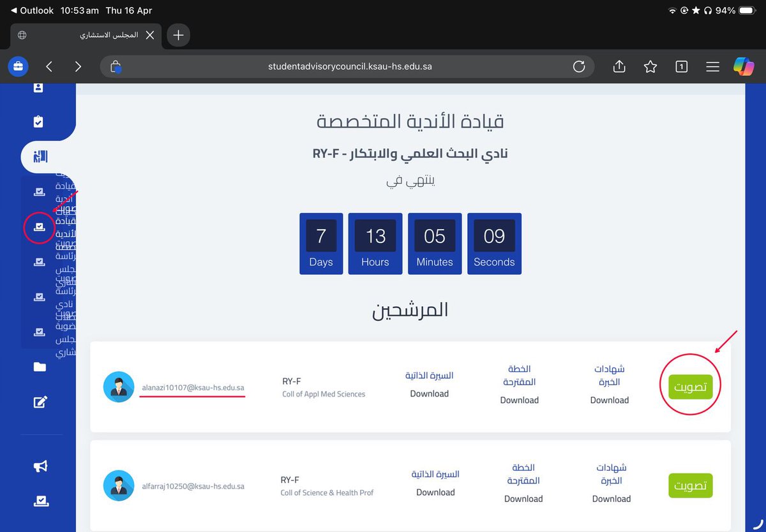The height and width of the screenshot is (532, 766).
Task: Click the Seconds countdown box
Action: 494,244
